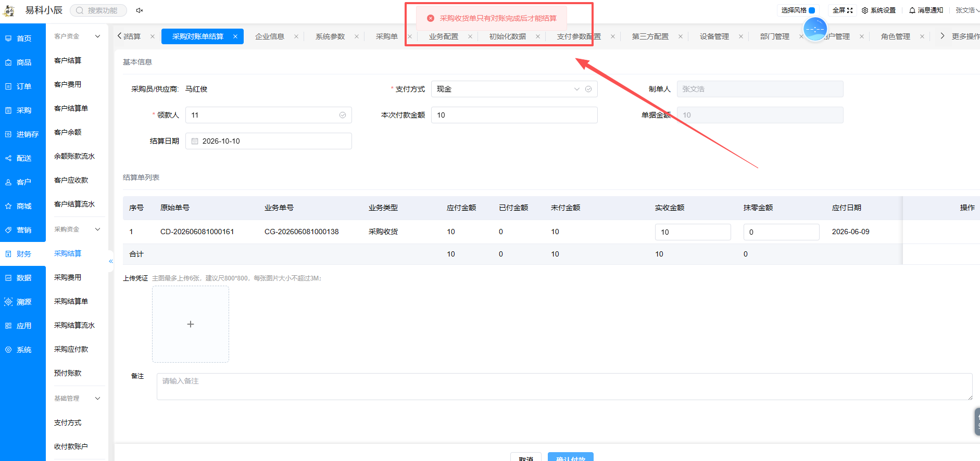
Task: Open 系统 system sidebar section
Action: [x=23, y=350]
